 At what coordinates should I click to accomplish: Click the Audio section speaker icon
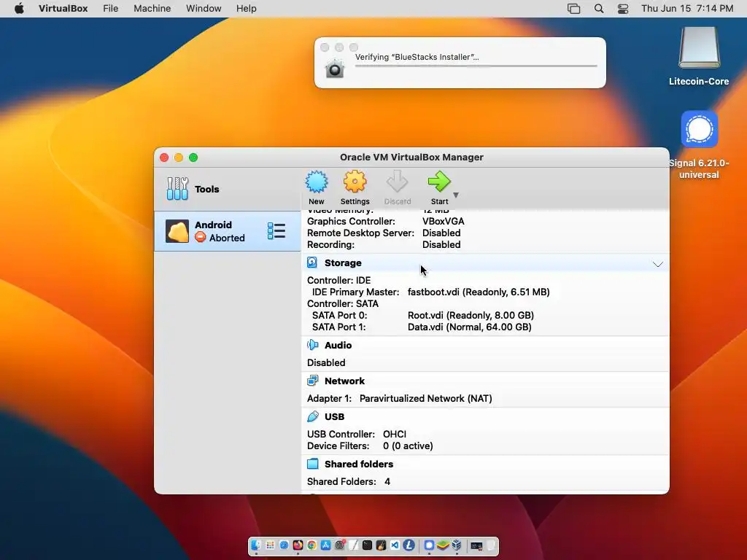[x=312, y=345]
